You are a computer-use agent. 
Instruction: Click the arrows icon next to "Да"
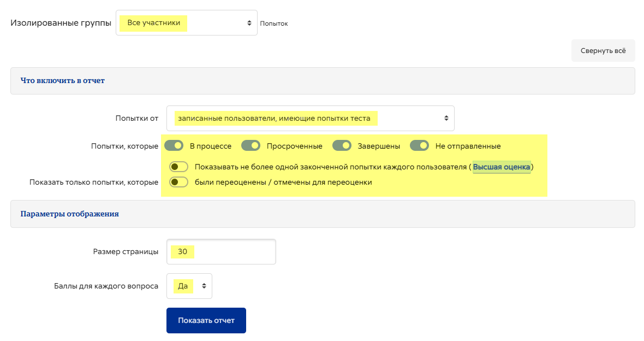[204, 286]
